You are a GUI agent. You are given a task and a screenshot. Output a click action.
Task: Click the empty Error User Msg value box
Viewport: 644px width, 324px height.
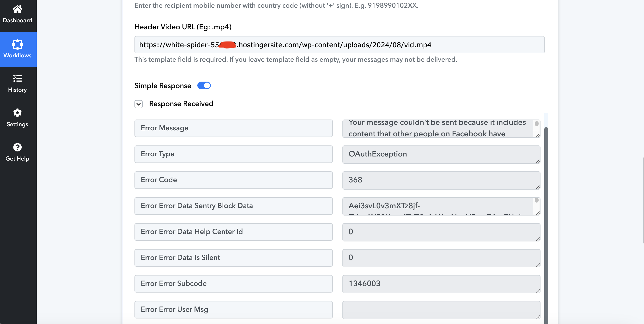[441, 310]
